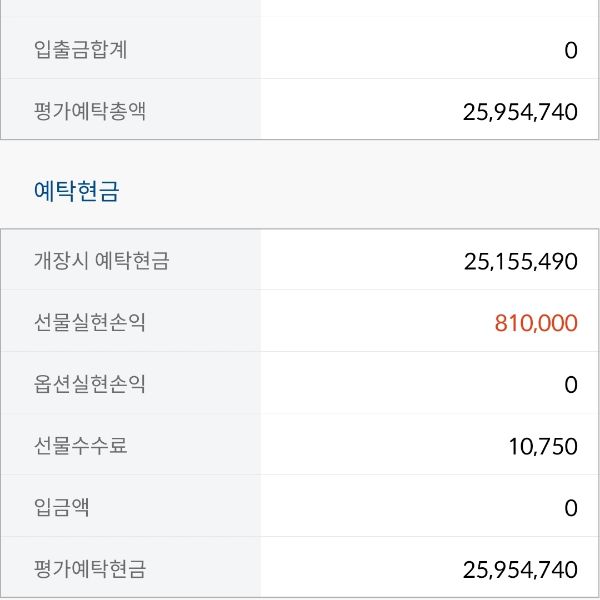Image resolution: width=600 pixels, height=600 pixels.
Task: Tap the 10,750 futures fee value
Action: click(543, 446)
